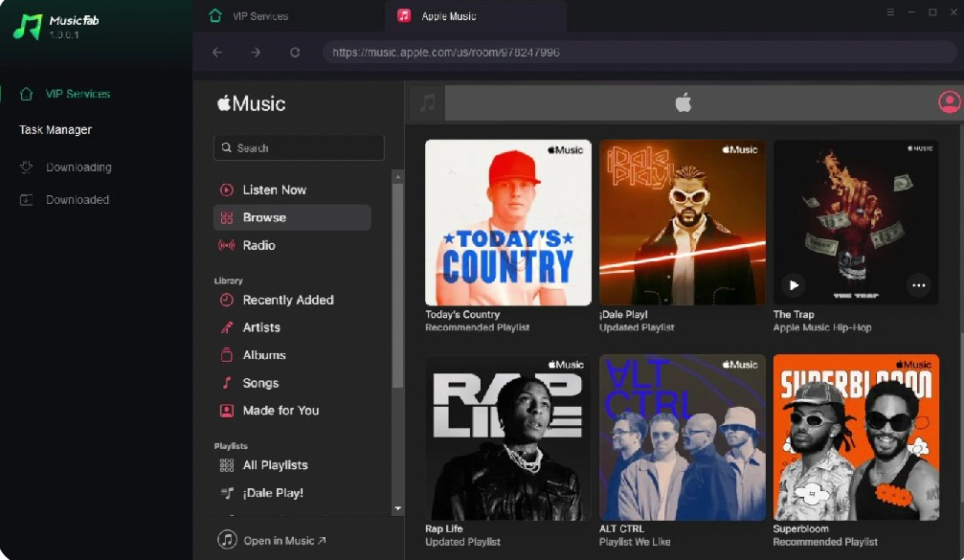The height and width of the screenshot is (560, 964).
Task: Click the ¡Dale Play! title under its cover
Action: point(623,314)
